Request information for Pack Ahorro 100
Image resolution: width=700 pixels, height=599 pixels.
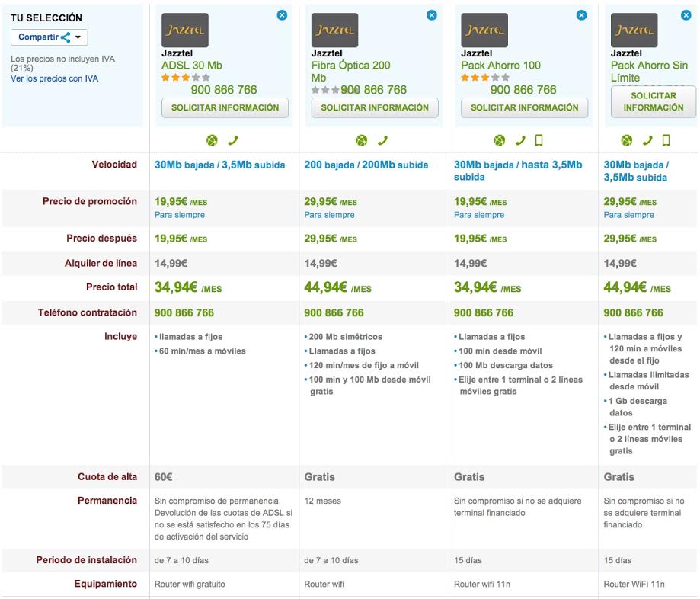524,107
